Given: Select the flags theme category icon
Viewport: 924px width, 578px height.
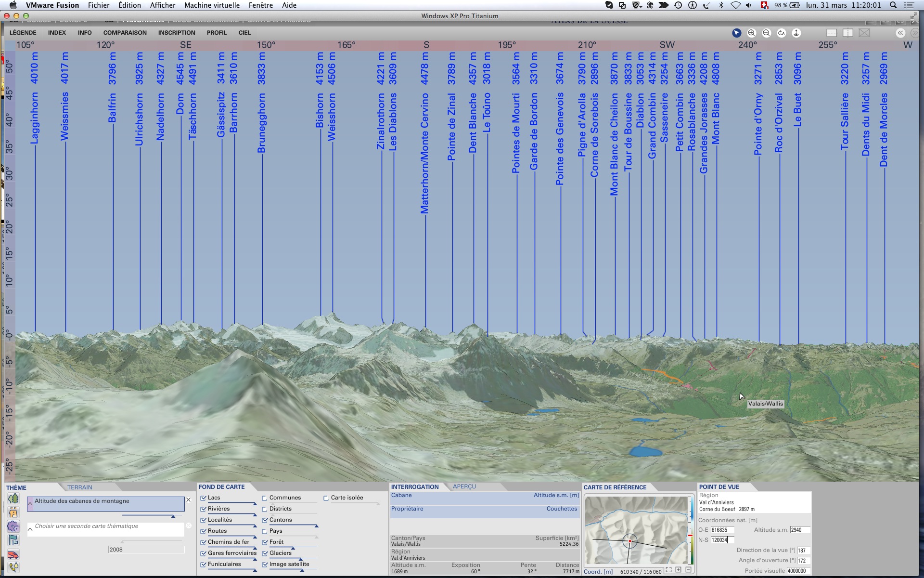Looking at the screenshot, I should tap(13, 540).
